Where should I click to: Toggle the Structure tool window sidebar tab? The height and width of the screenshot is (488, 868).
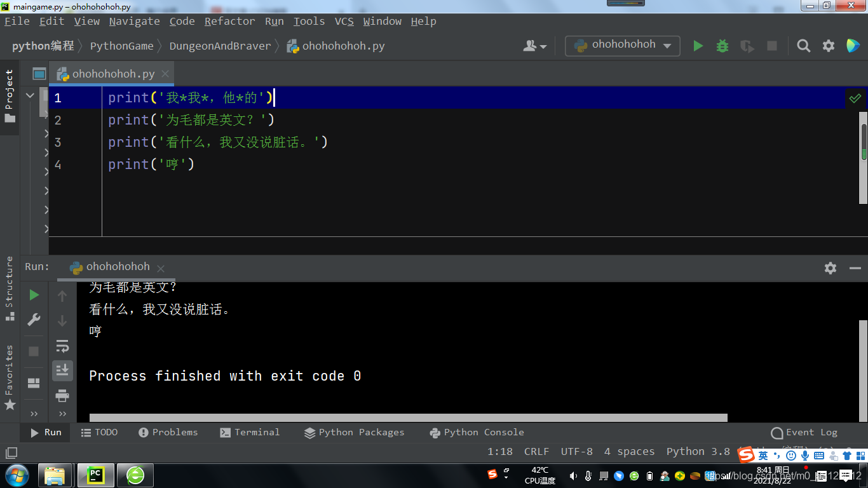(x=9, y=288)
